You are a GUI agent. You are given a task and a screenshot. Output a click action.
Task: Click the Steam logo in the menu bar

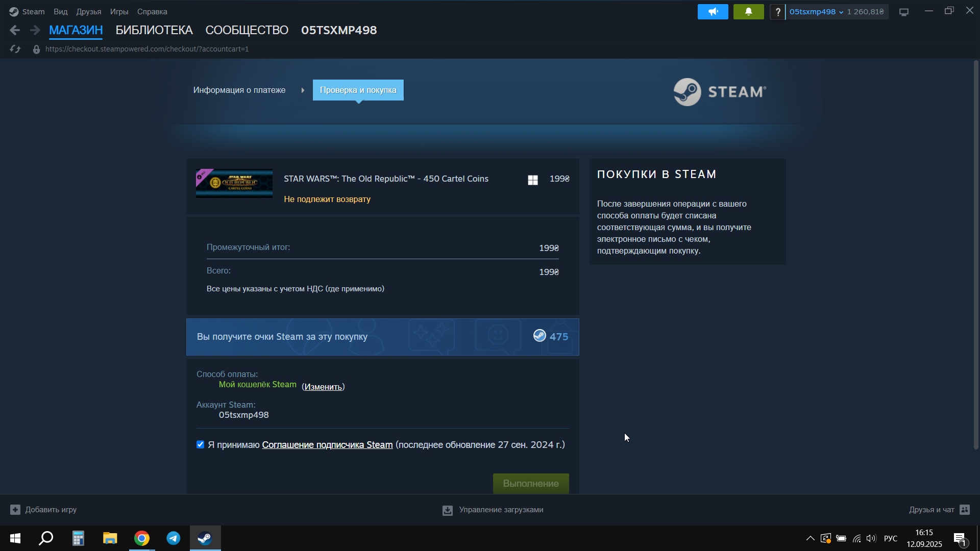tap(14, 12)
